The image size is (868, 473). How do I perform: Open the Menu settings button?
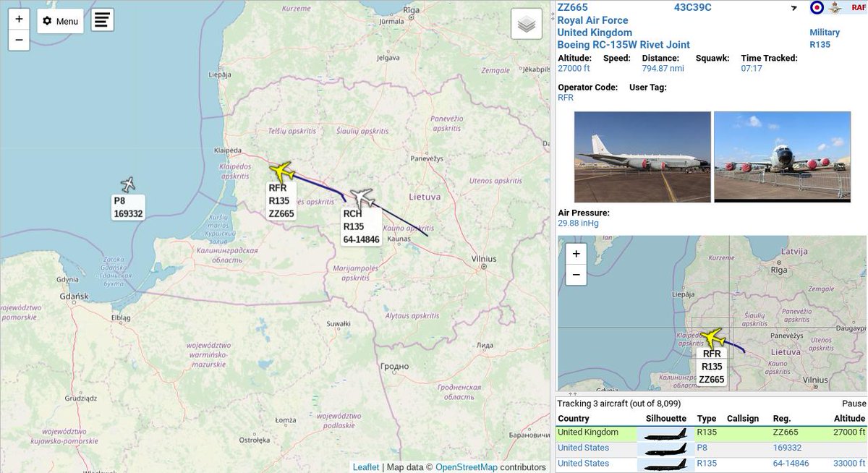61,21
